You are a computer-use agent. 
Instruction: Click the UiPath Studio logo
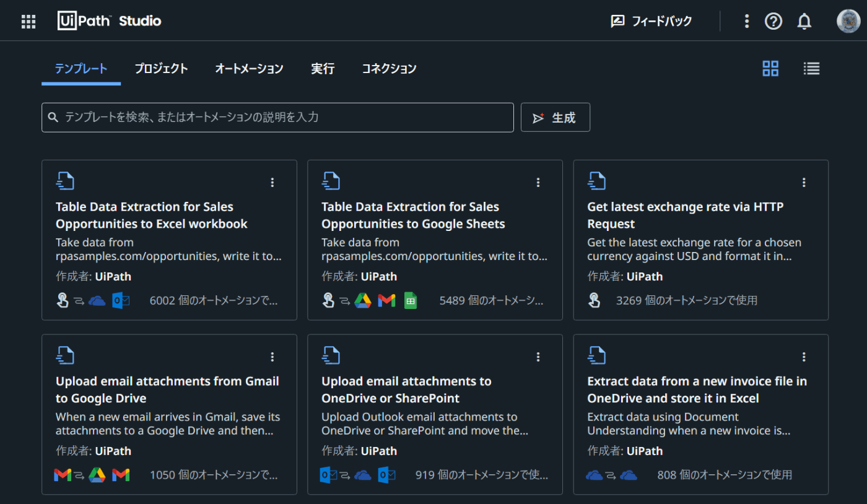(110, 21)
